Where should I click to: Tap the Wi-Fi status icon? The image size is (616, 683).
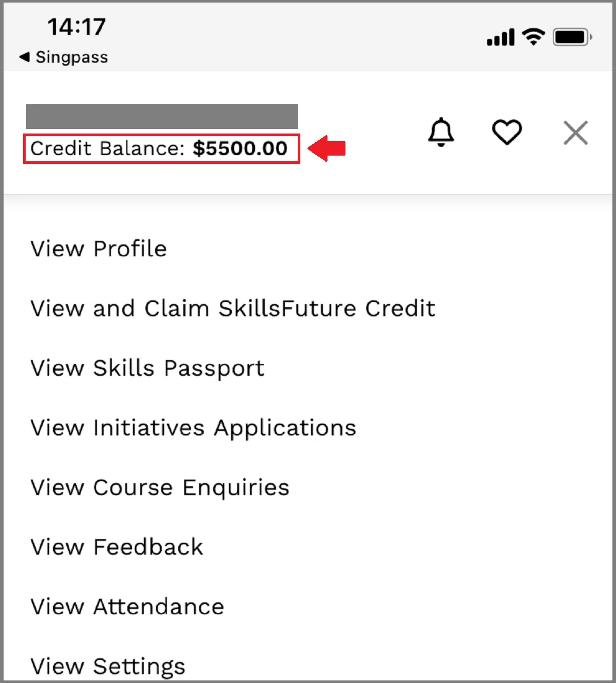[533, 37]
